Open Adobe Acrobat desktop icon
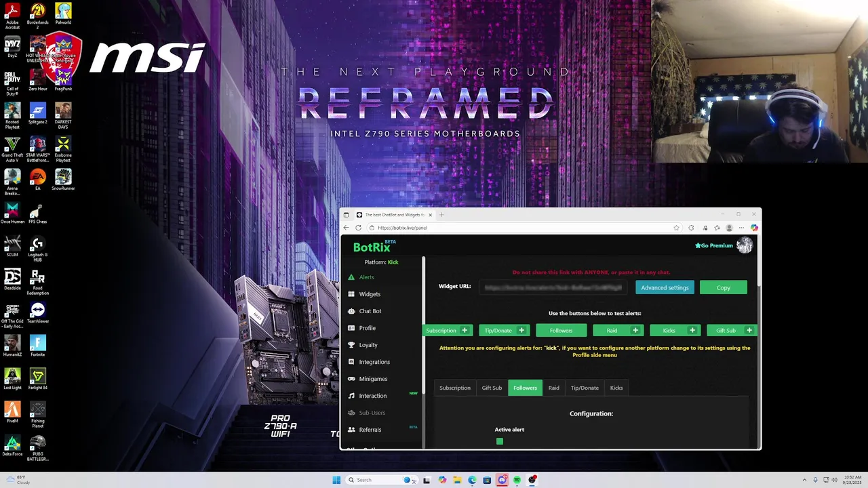This screenshot has width=868, height=488. pyautogui.click(x=12, y=16)
